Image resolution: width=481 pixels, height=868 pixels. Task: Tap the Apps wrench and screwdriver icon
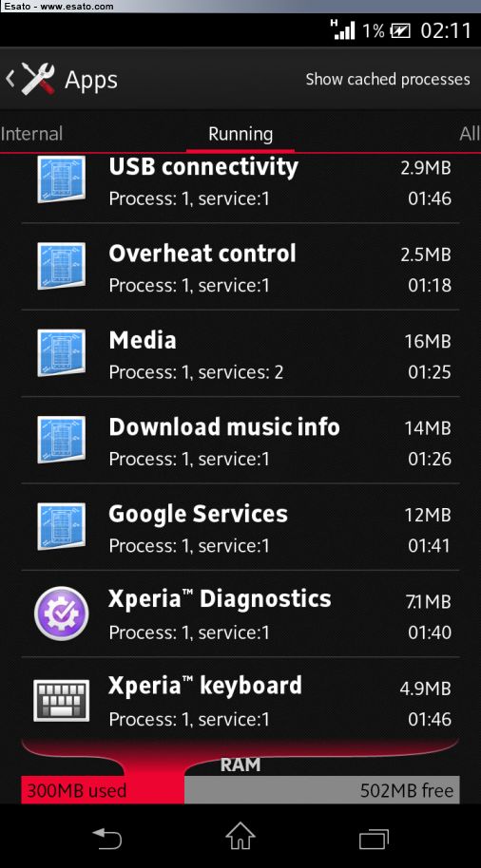tap(38, 79)
